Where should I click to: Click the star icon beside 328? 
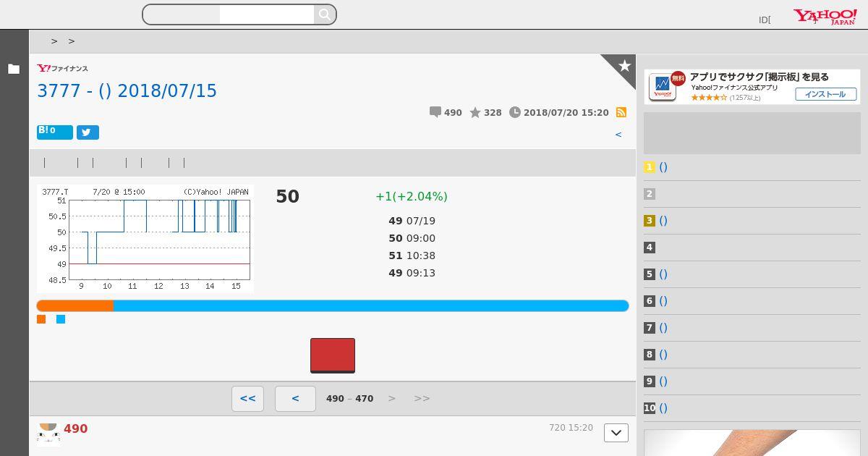[x=475, y=112]
